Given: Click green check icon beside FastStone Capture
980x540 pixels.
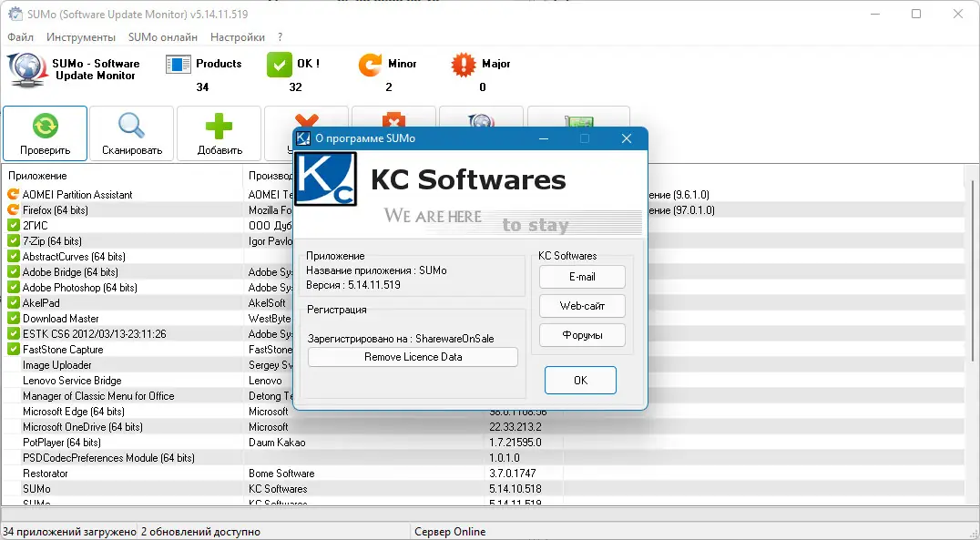Looking at the screenshot, I should 13,350.
